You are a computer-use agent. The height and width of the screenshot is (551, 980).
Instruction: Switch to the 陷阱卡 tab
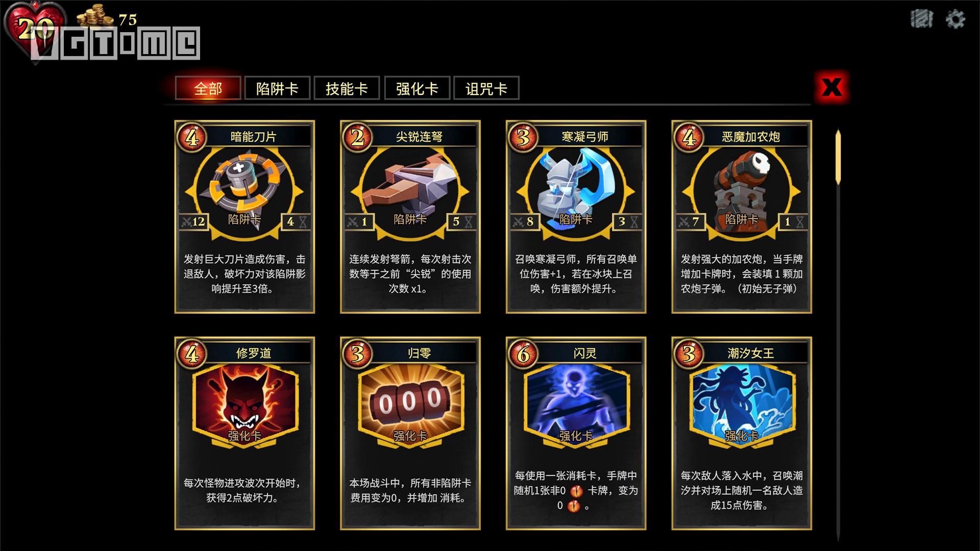tap(277, 88)
